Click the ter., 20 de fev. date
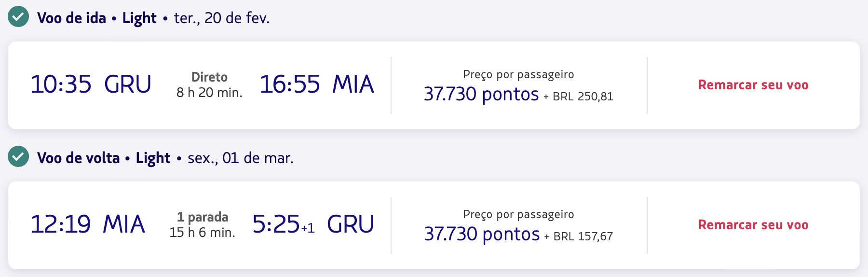 tap(222, 18)
